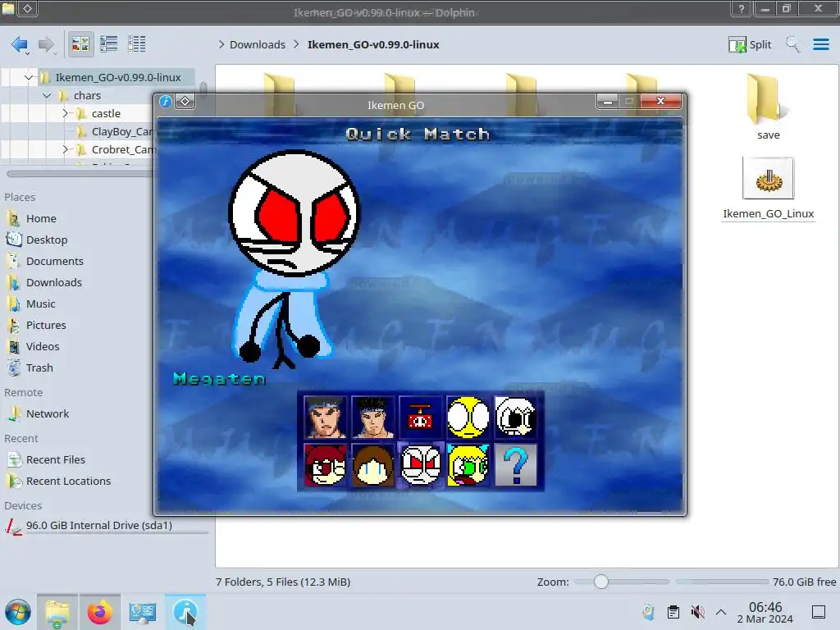Click the show desktop button
This screenshot has height=630, width=840.
tap(819, 612)
